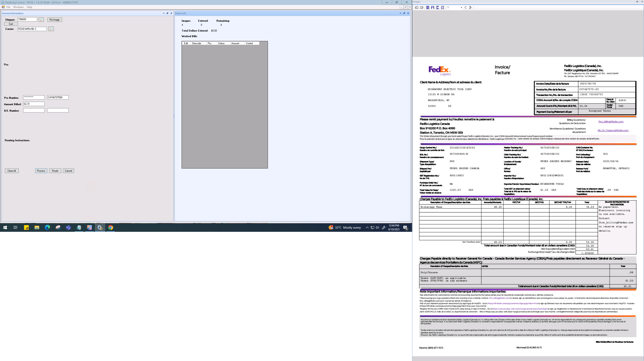644x361 pixels.
Task: Pin the Invoice Information panel
Action: (167, 13)
